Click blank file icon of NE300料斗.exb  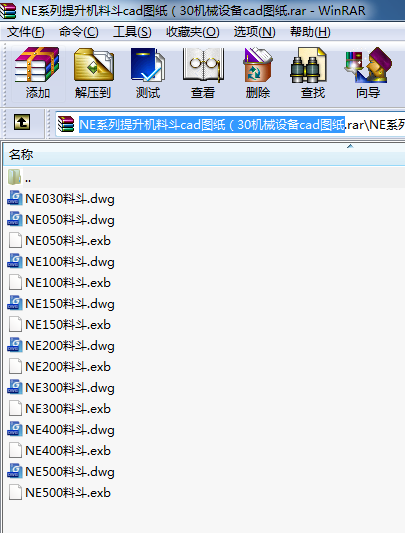point(15,408)
